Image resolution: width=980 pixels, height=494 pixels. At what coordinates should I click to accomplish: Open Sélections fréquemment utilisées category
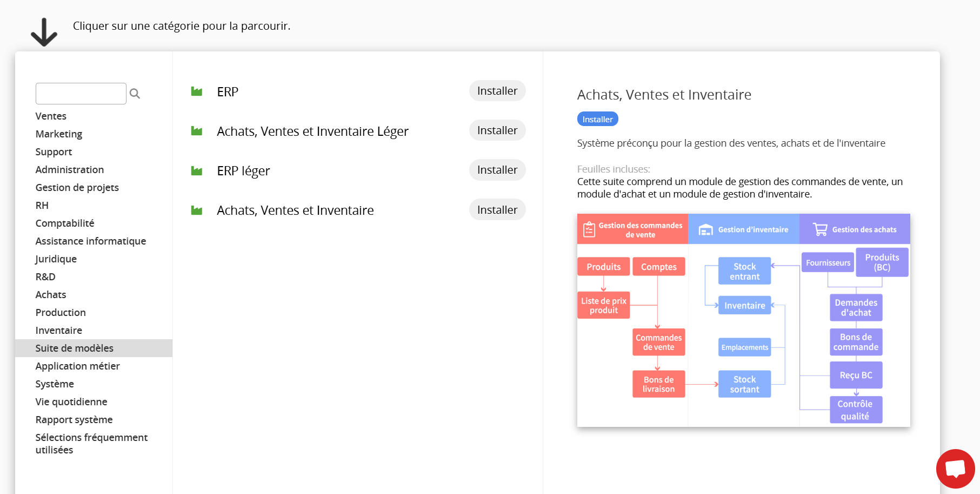pos(91,444)
